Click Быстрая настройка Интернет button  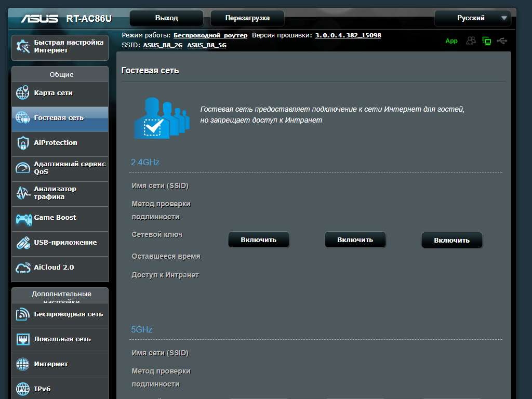pyautogui.click(x=60, y=47)
